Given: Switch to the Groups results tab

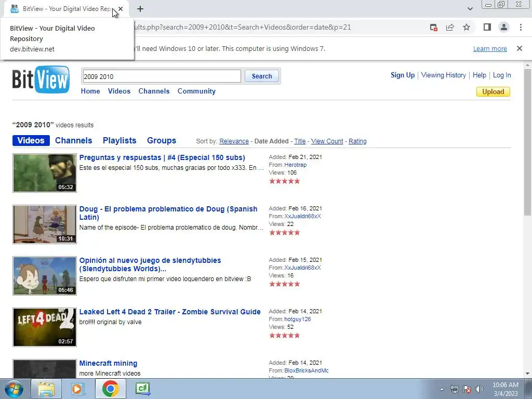Looking at the screenshot, I should 162,140.
